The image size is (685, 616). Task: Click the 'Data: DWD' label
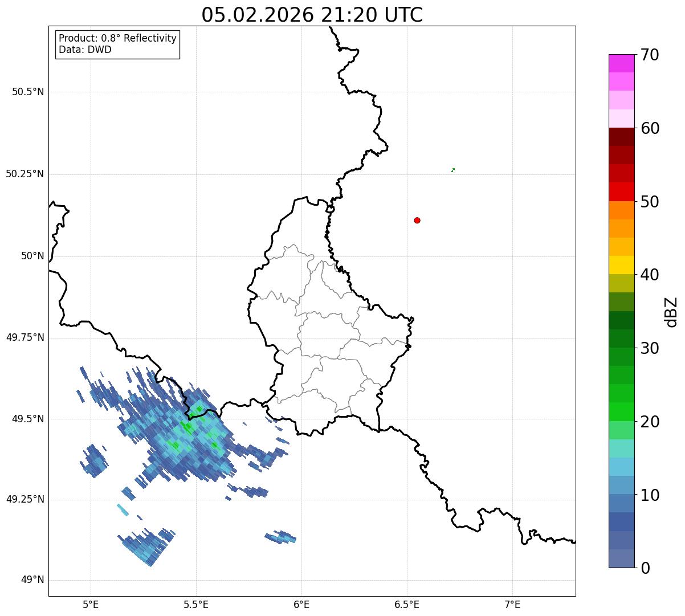click(85, 50)
